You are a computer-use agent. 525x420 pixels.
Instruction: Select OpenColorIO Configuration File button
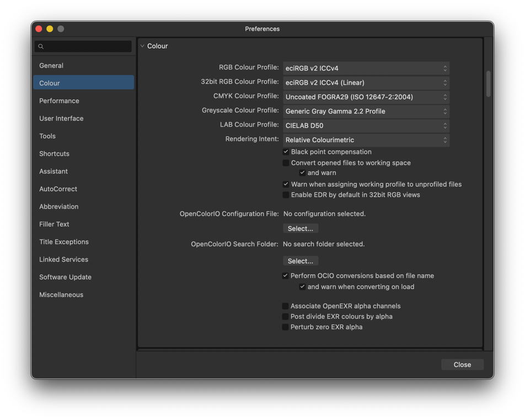click(301, 229)
